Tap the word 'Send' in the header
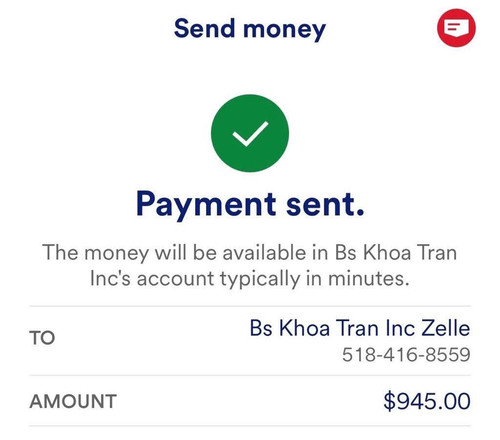500x440 pixels. 205,28
